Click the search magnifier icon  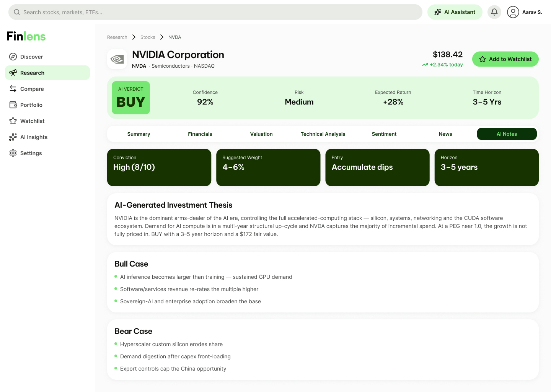tap(17, 12)
